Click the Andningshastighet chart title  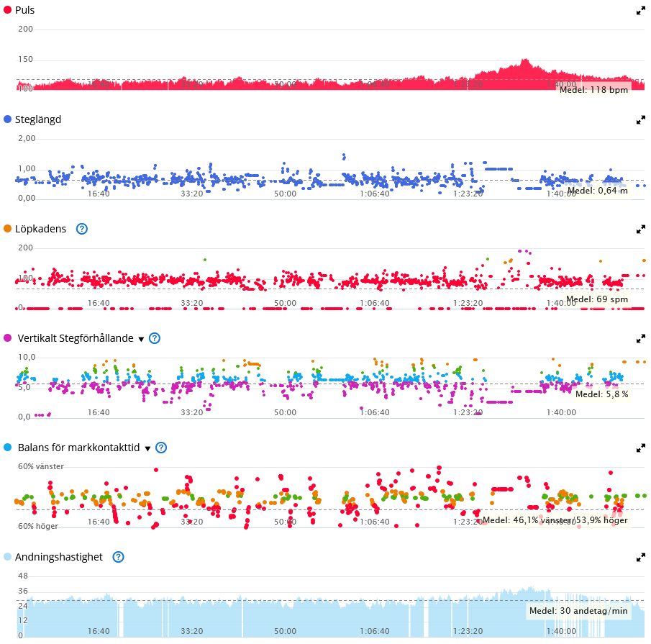point(58,557)
